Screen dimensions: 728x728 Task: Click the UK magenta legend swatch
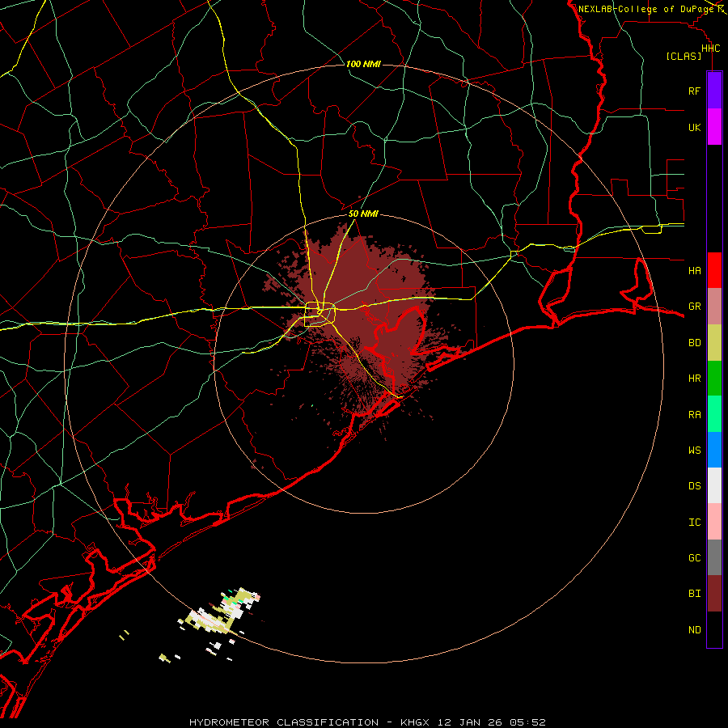click(x=714, y=127)
